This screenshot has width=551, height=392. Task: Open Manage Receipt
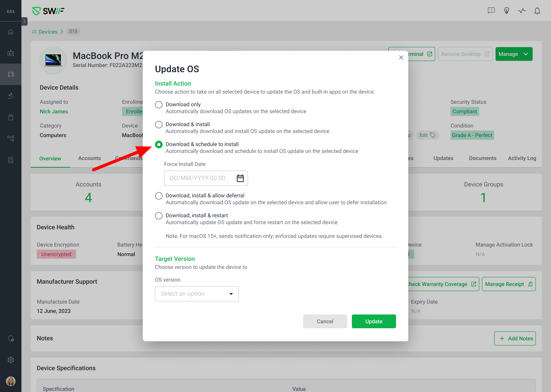(509, 284)
